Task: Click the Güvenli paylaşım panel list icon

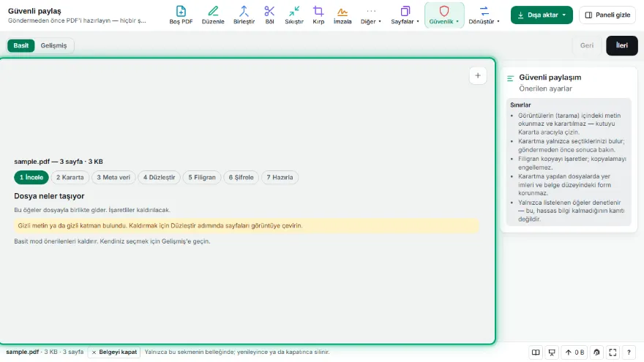Action: coord(511,78)
